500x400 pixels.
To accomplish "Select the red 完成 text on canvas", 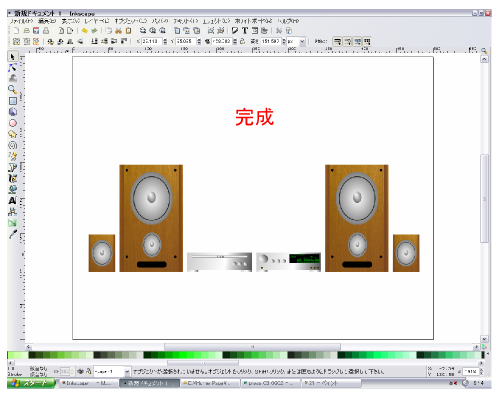I will pyautogui.click(x=254, y=117).
